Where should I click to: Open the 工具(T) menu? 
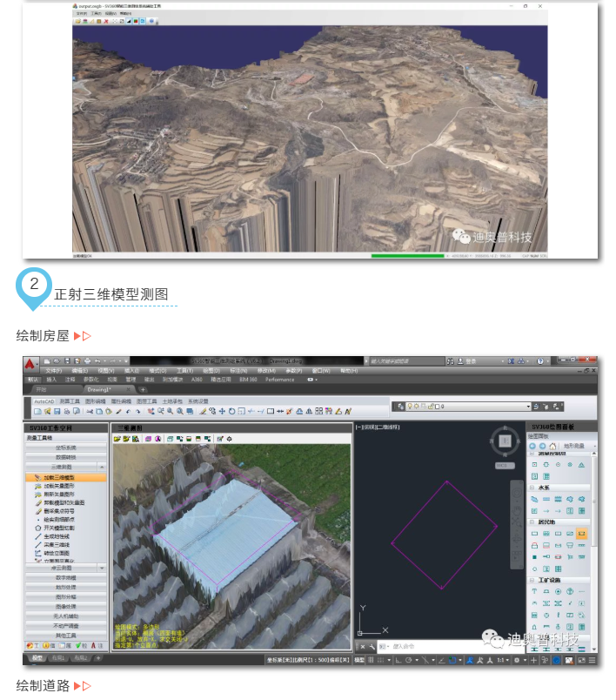pyautogui.click(x=184, y=371)
